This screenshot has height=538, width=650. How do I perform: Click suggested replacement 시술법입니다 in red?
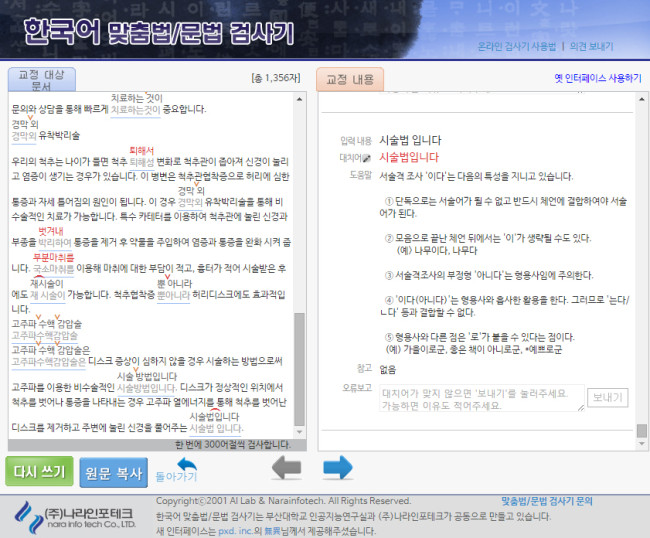[409, 157]
